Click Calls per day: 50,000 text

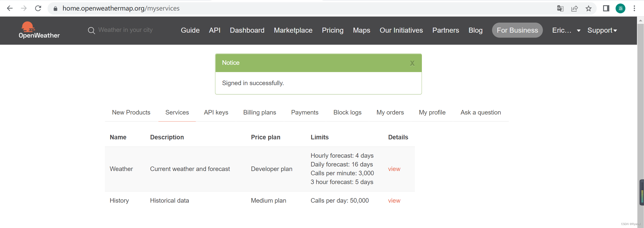click(340, 201)
